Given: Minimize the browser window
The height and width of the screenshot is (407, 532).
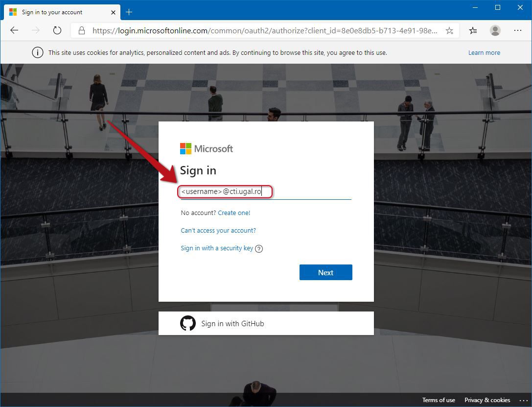Looking at the screenshot, I should pos(475,7).
